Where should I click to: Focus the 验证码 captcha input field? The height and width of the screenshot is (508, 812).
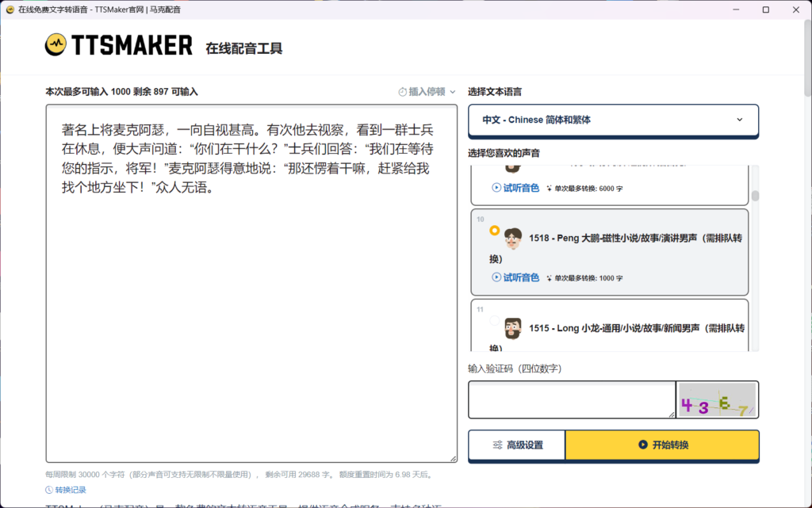[x=572, y=399]
